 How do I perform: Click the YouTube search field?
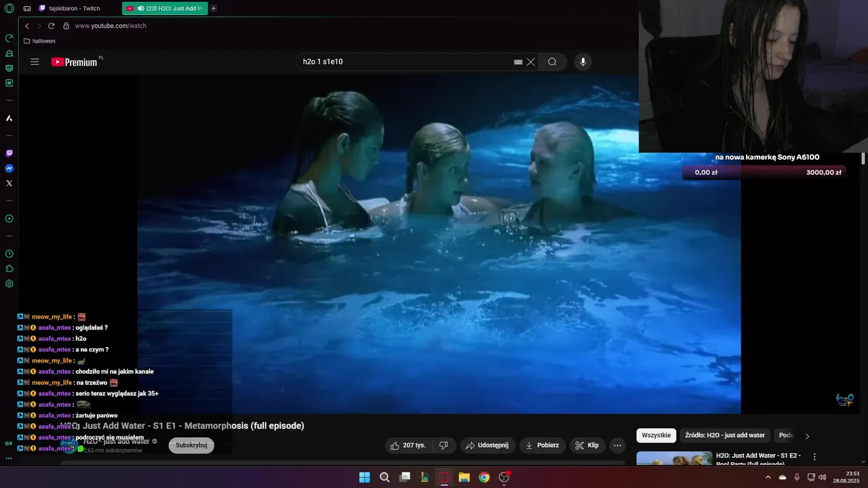click(x=407, y=62)
